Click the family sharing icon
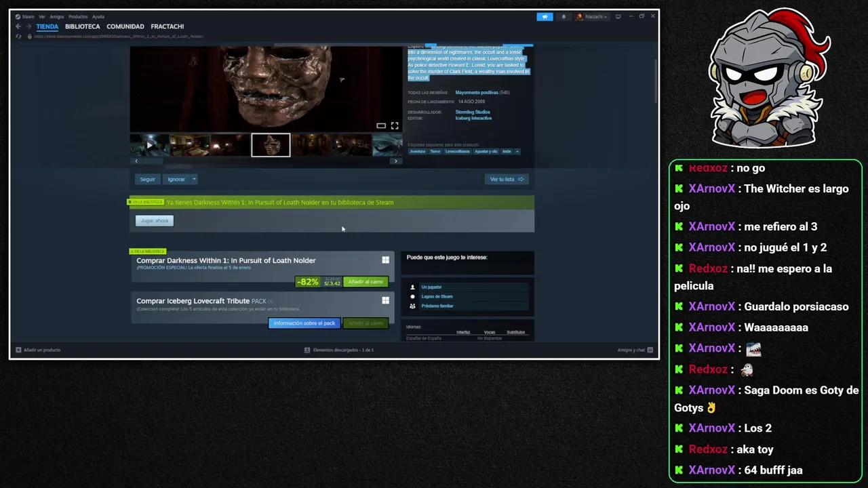This screenshot has height=488, width=868. click(x=412, y=306)
